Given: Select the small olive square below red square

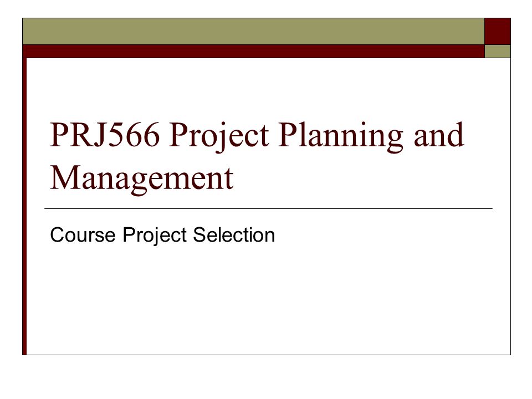Looking at the screenshot, I should (x=498, y=51).
